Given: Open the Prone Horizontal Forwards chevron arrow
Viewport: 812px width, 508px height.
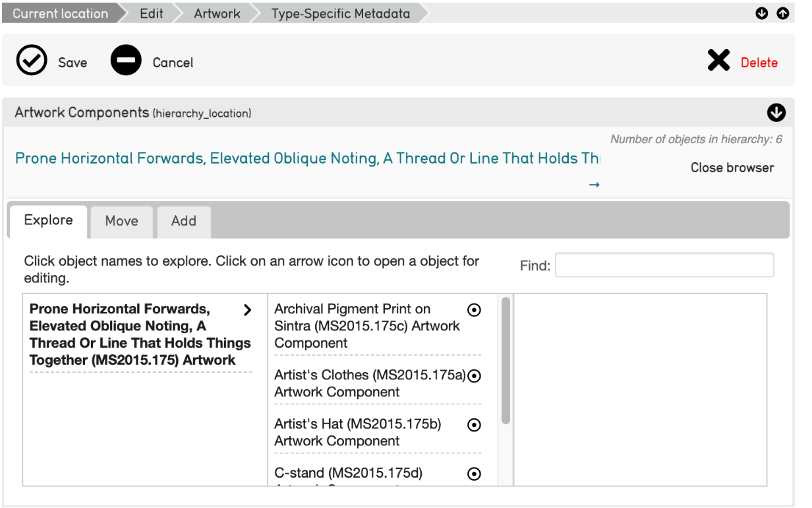Looking at the screenshot, I should click(248, 310).
